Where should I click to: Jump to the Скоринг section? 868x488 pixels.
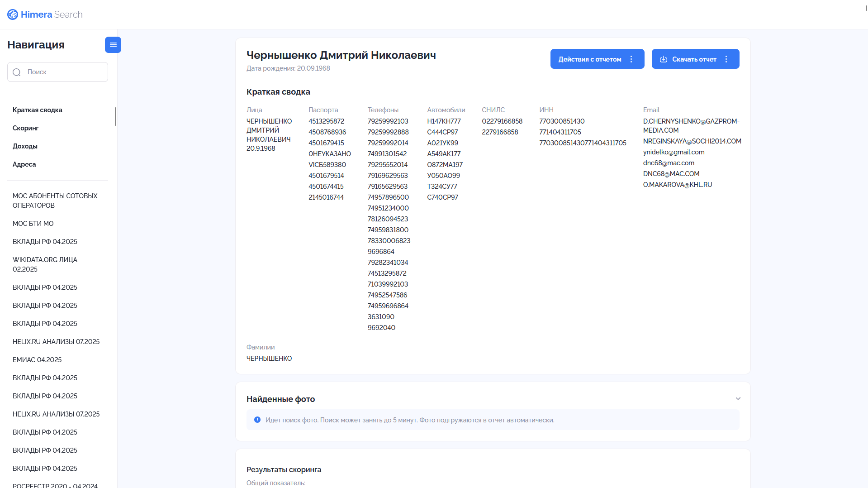tap(26, 128)
